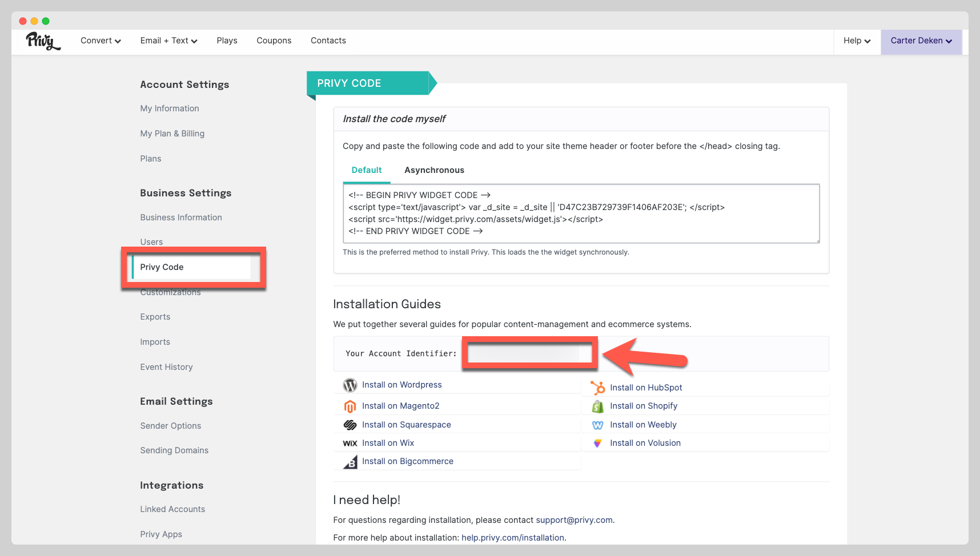Select the Wordpress platform icon
The image size is (980, 556).
(350, 385)
